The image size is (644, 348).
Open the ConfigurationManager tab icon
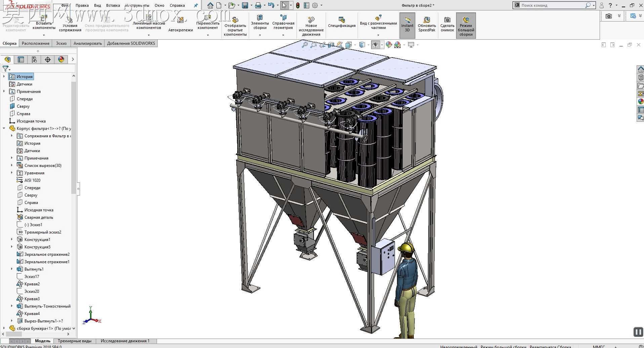(34, 60)
